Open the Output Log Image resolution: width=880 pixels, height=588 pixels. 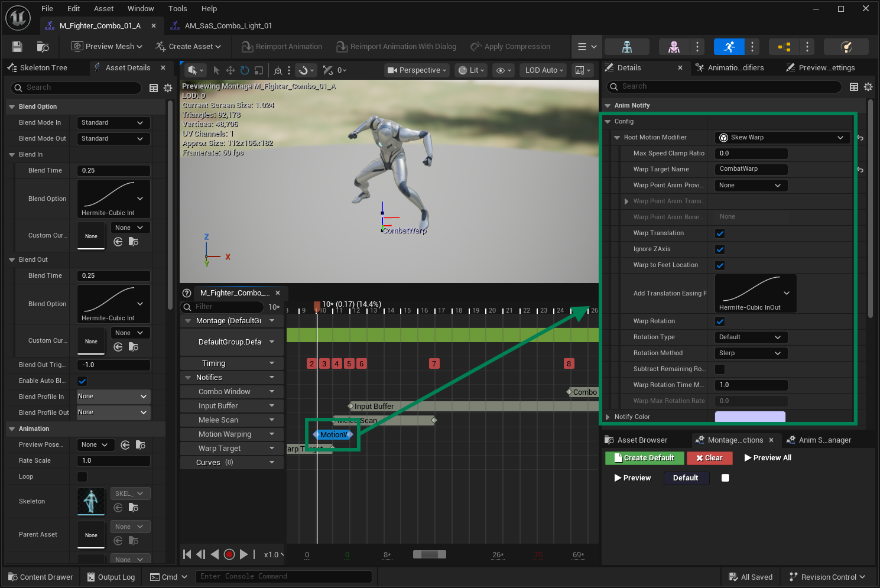(x=111, y=577)
